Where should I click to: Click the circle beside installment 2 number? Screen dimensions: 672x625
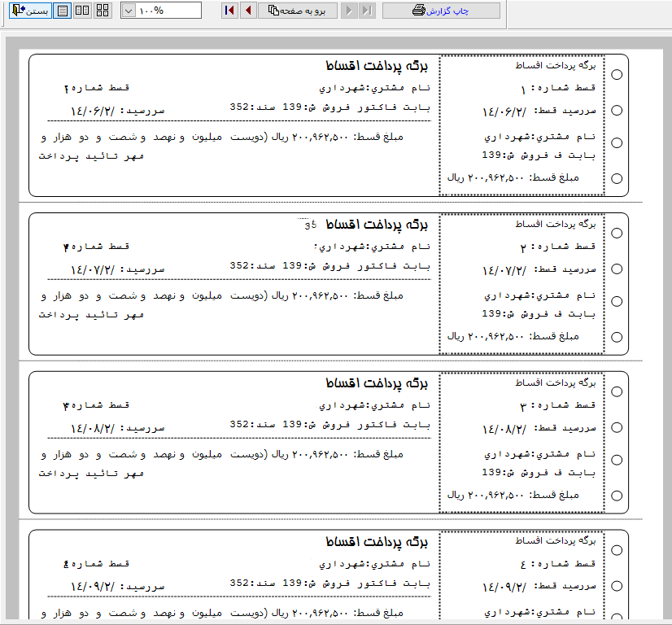point(617,234)
